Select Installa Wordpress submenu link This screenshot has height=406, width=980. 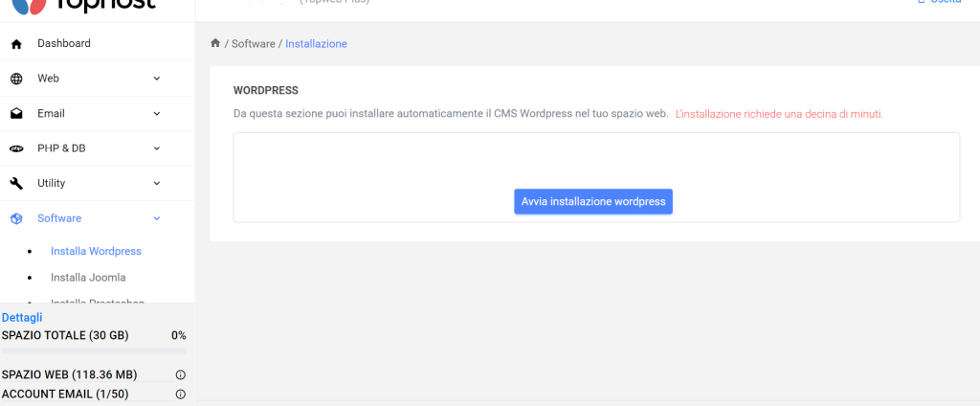[97, 251]
